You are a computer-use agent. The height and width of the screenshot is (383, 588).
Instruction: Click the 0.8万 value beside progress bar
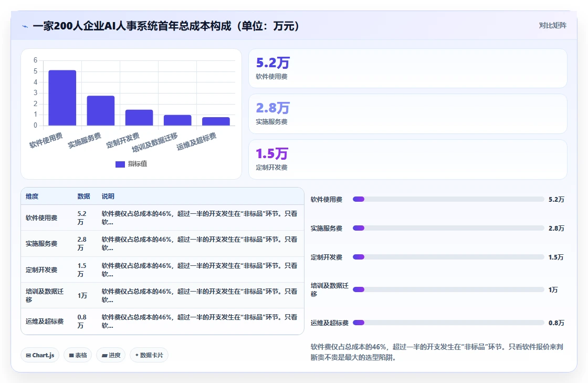556,323
